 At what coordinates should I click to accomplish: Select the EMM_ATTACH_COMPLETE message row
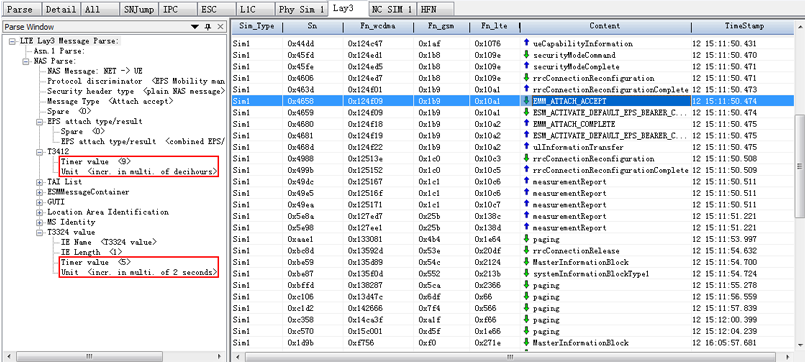[512, 124]
